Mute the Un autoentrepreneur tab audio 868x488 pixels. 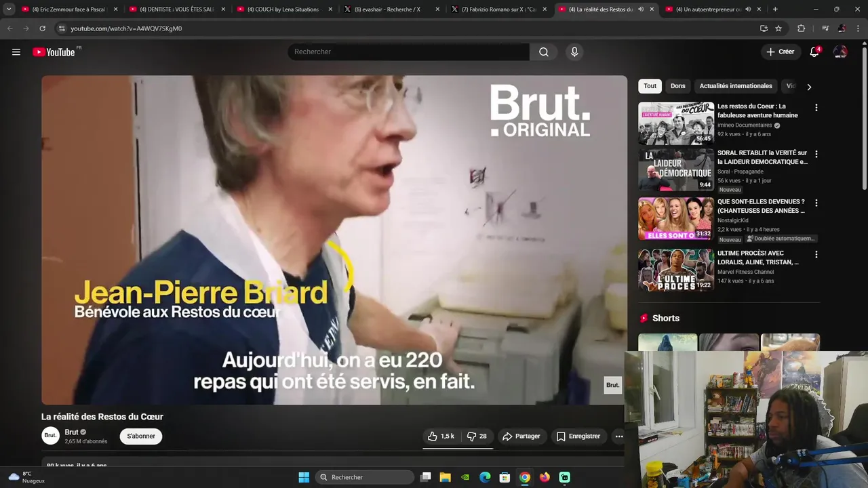tap(748, 9)
